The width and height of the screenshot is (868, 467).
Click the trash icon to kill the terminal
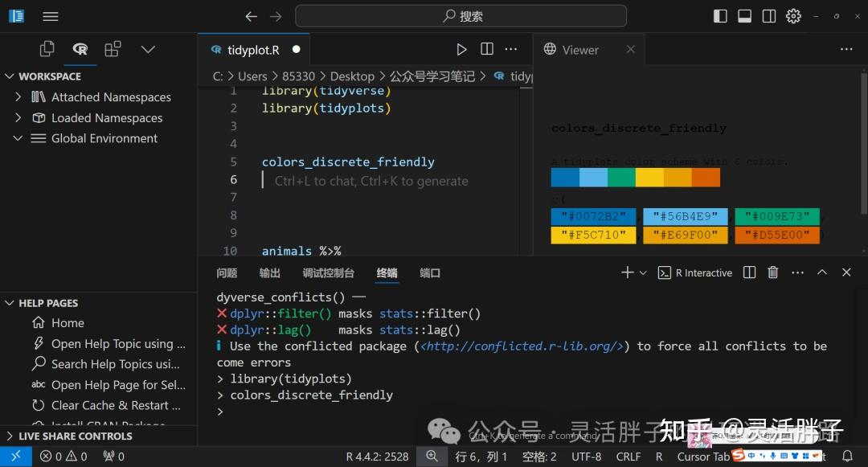(772, 272)
